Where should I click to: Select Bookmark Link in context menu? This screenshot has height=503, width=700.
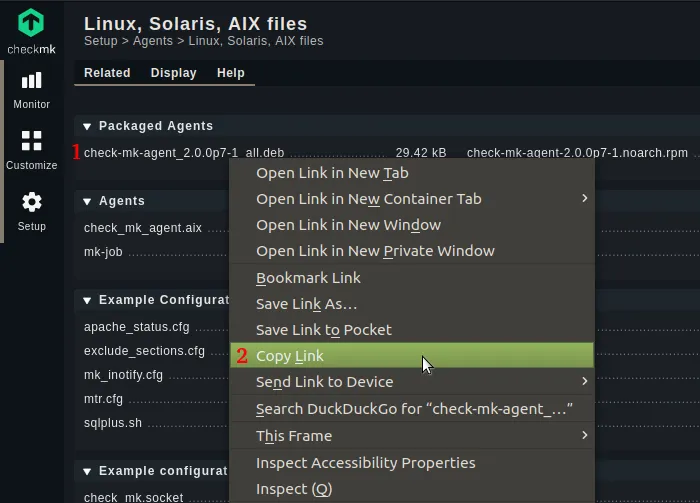[412, 278]
